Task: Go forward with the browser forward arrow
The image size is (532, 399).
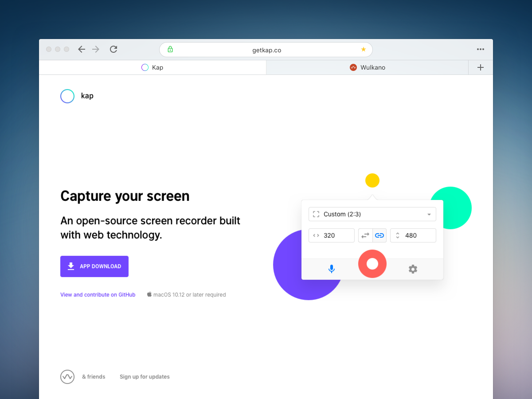Action: [96, 49]
